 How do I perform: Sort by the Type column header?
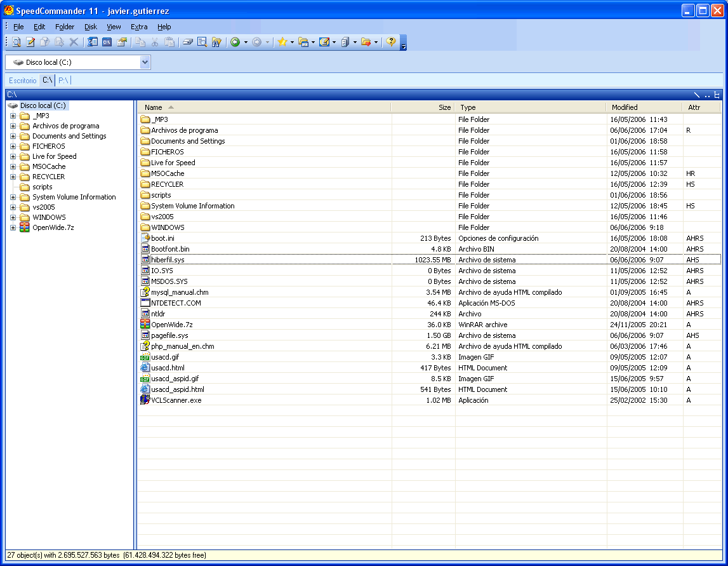(530, 107)
